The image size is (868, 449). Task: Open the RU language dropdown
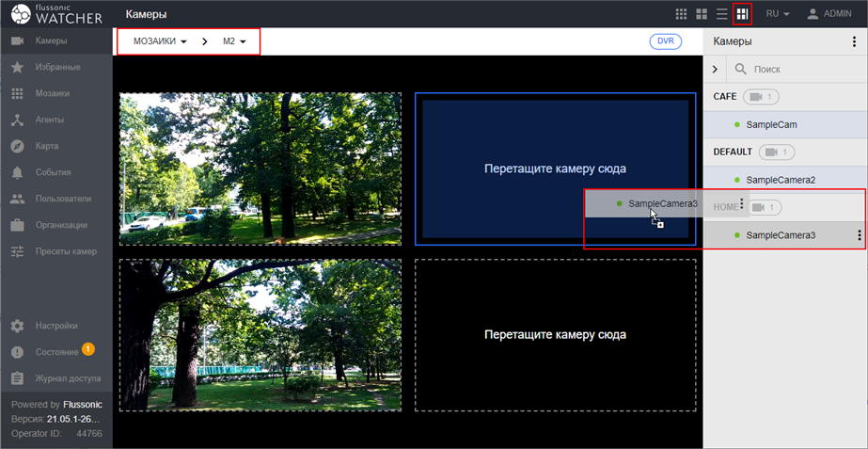(x=777, y=14)
